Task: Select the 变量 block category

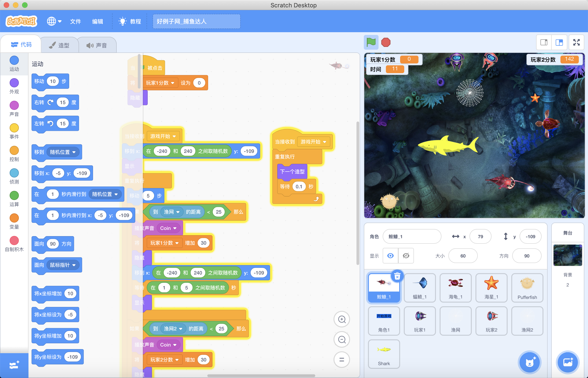Action: [14, 222]
